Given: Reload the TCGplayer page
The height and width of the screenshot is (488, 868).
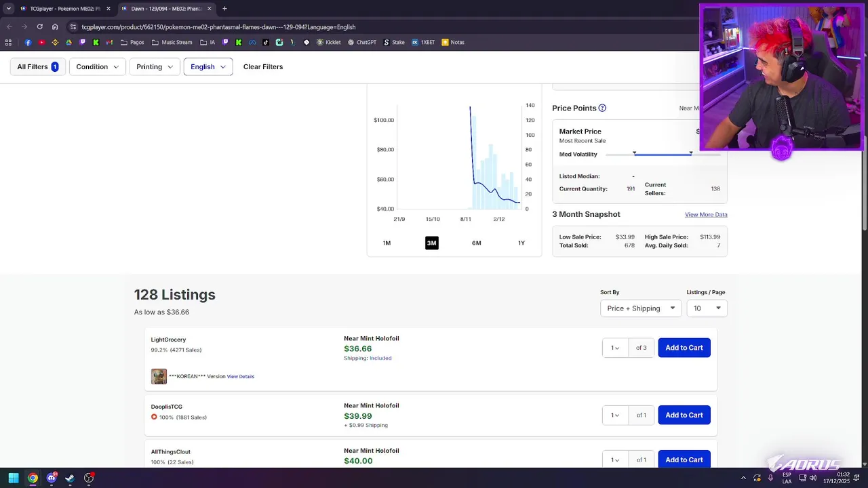Looking at the screenshot, I should pyautogui.click(x=39, y=27).
